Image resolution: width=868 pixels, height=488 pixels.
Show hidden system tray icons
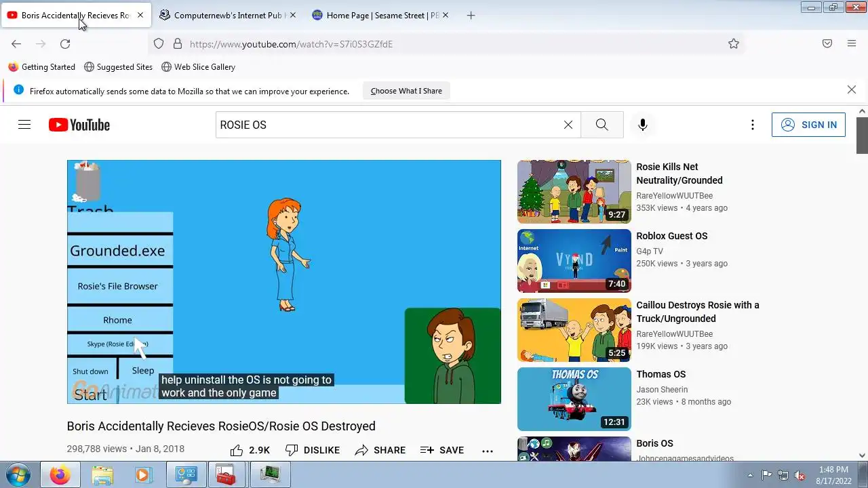tap(750, 475)
